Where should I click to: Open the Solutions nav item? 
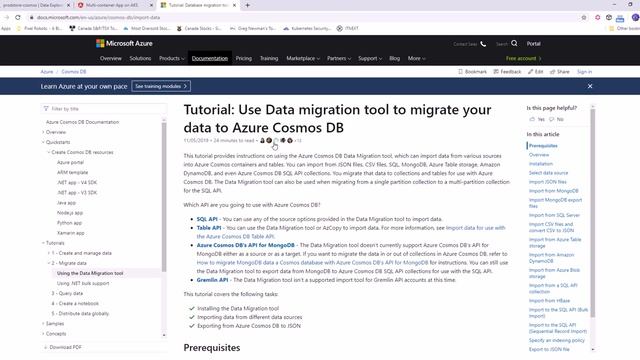(x=140, y=58)
